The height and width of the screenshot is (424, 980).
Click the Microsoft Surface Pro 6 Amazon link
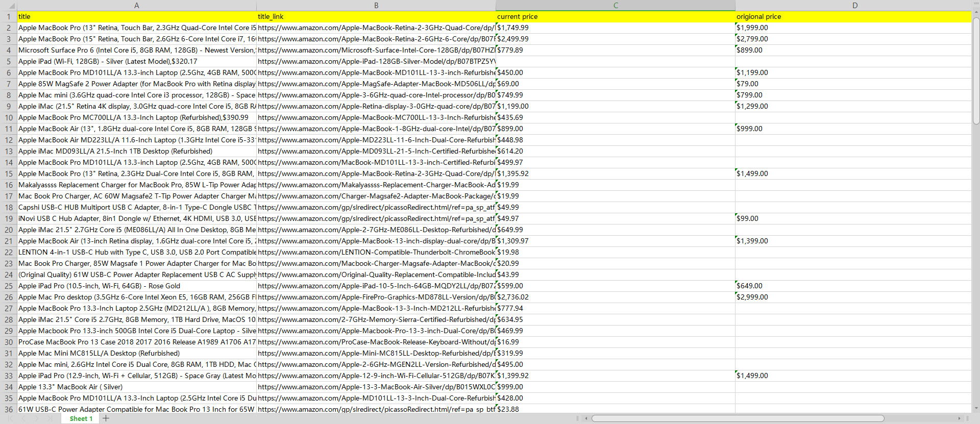click(x=376, y=50)
